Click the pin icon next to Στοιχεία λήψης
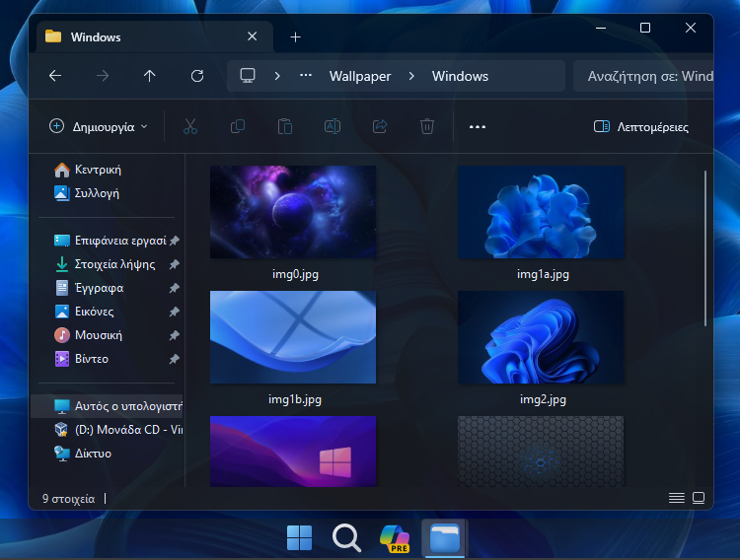Screen dimensions: 740x560 (x=174, y=264)
